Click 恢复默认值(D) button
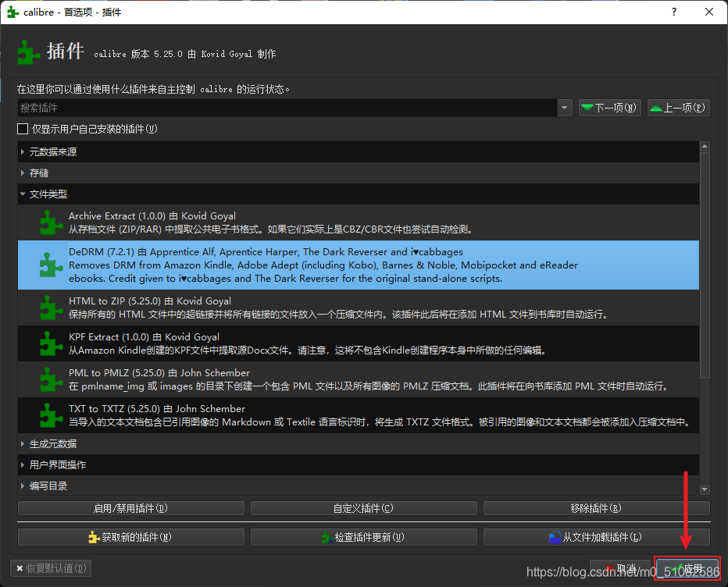Viewport: 728px width, 587px height. (51, 568)
